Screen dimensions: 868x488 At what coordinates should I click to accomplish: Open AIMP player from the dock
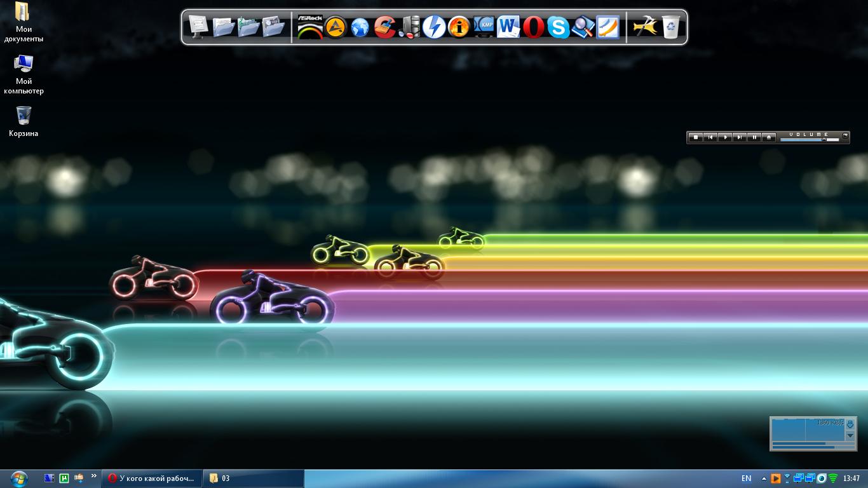click(x=336, y=27)
